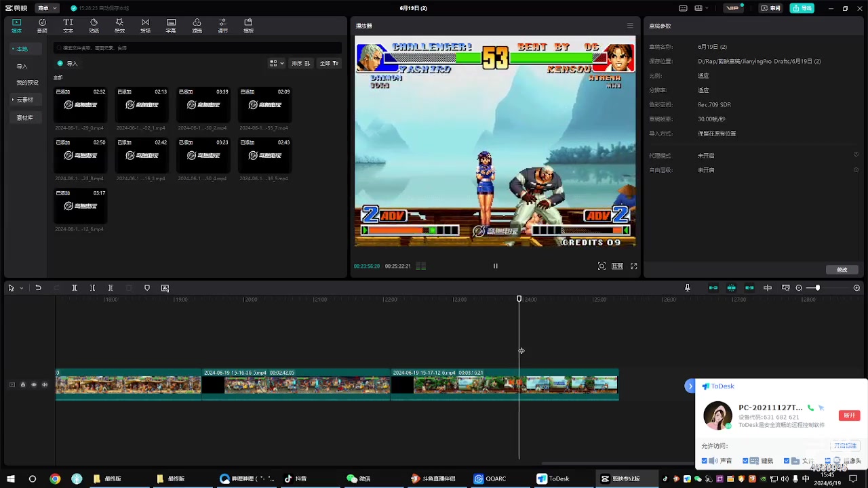Toggle track lock icon
The height and width of the screenshot is (488, 868).
[x=22, y=385]
